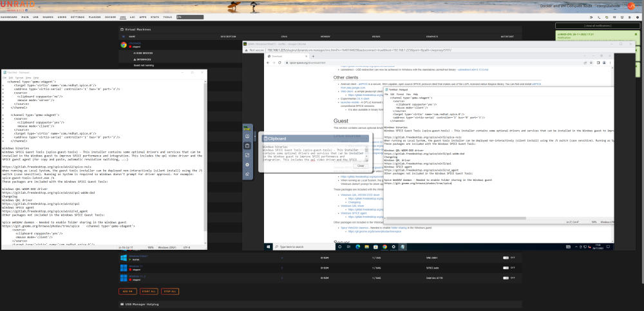
Task: Expand the Interfaces section
Action: point(142,59)
